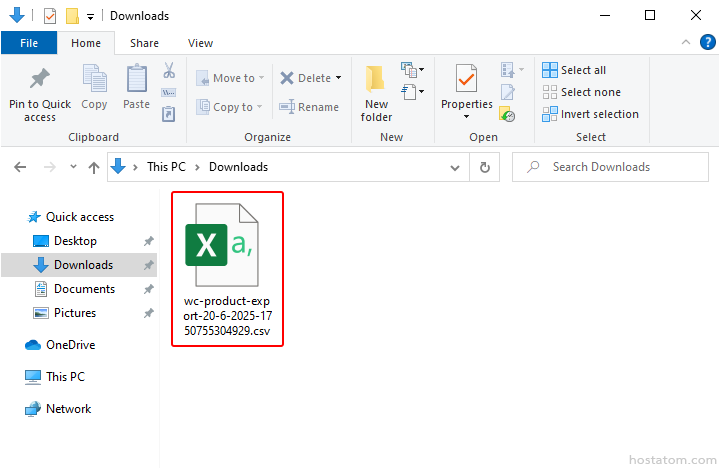Open the File menu
Screen dimensions: 720x468
coord(29,43)
